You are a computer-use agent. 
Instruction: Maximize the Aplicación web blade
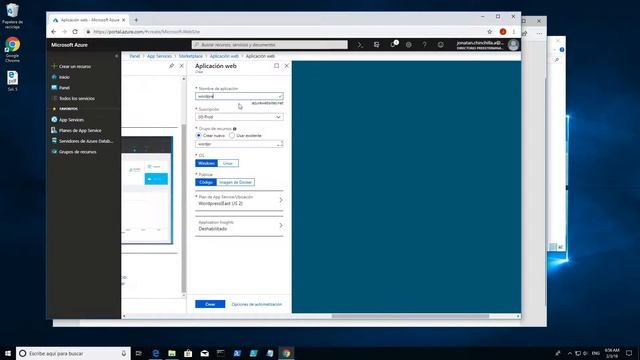(x=276, y=66)
